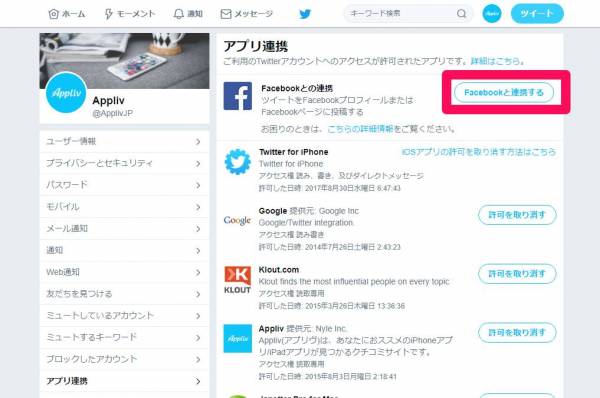Click the chevron next to ミュートしているアカウント
Image resolution: width=600 pixels, height=398 pixels.
point(198,316)
